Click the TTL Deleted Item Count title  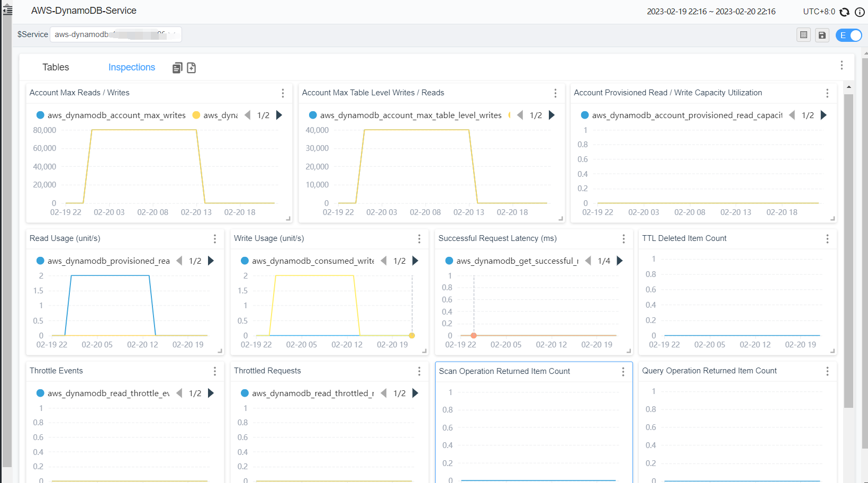click(x=684, y=238)
